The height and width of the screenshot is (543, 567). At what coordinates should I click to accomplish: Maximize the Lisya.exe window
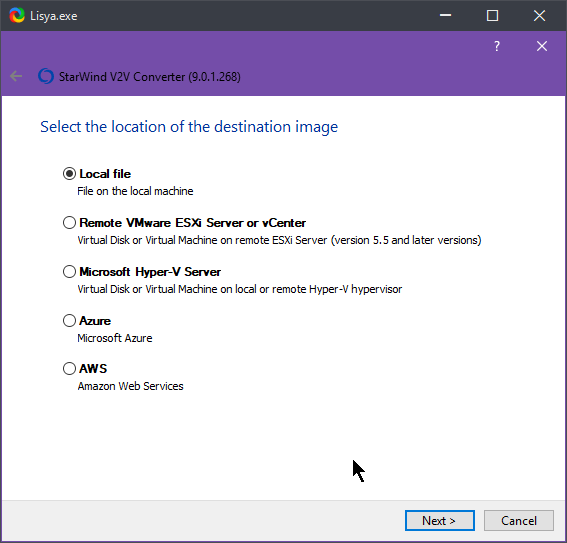pyautogui.click(x=492, y=16)
